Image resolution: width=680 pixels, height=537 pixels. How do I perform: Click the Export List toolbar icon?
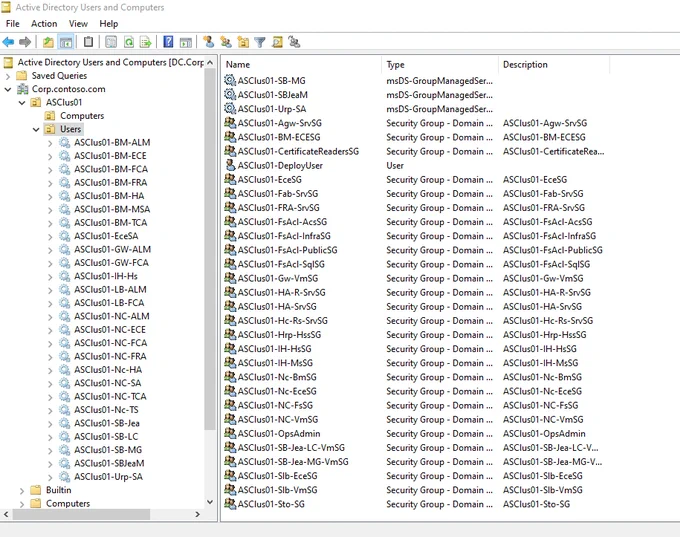[x=146, y=42]
